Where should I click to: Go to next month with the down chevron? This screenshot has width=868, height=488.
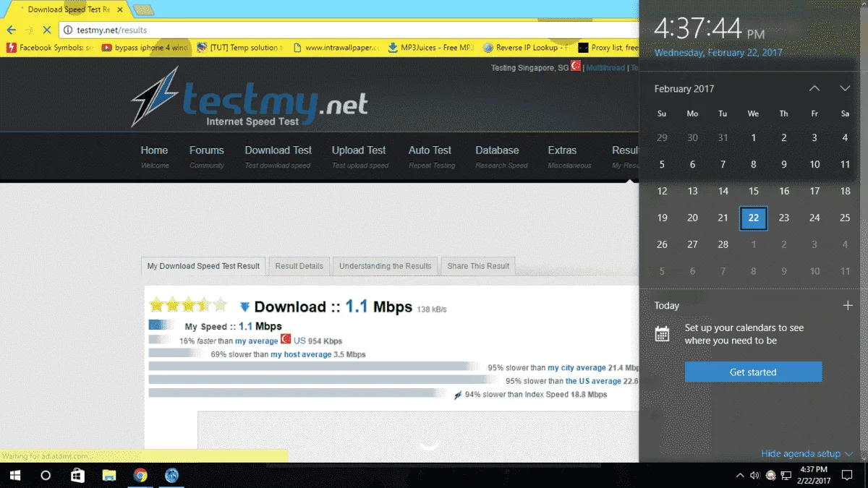(x=845, y=88)
